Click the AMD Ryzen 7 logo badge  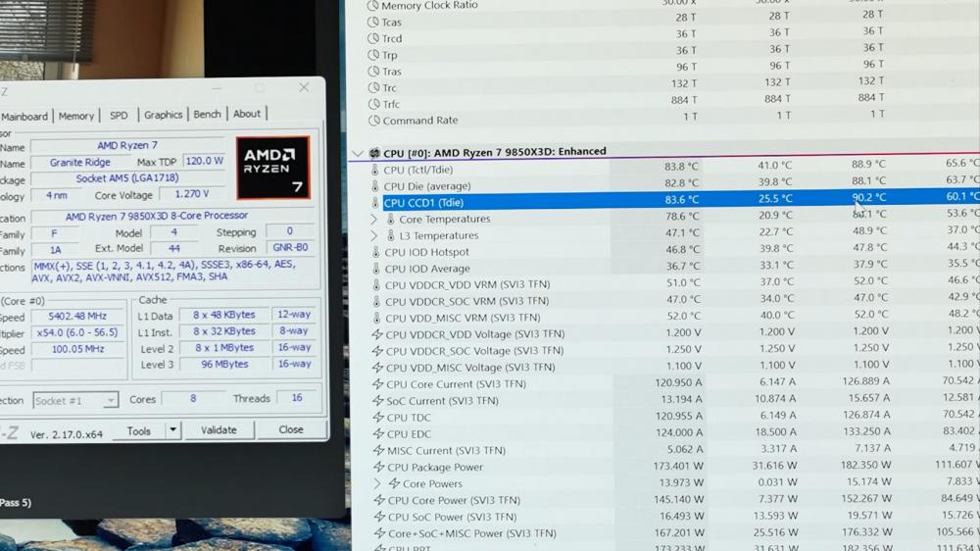[272, 168]
